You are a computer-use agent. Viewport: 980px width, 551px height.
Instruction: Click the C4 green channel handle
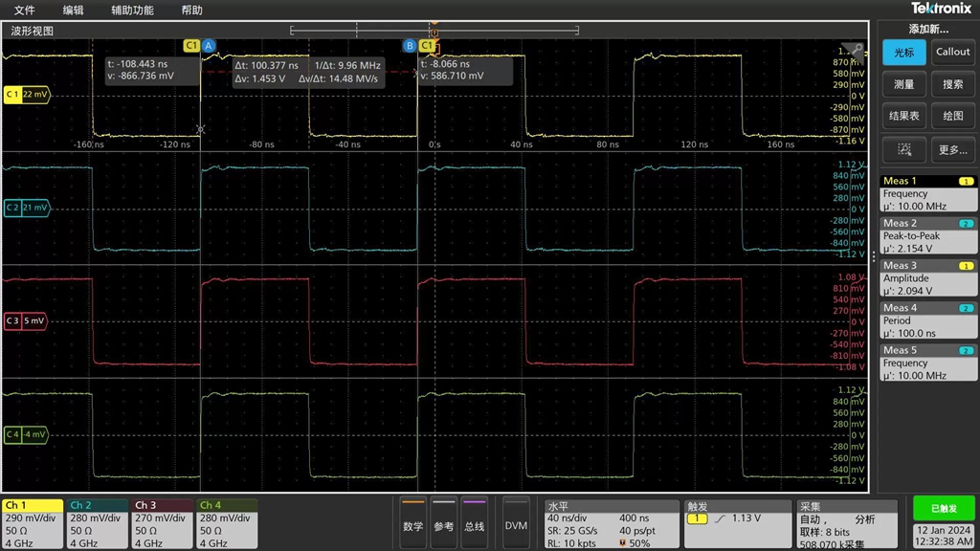tap(25, 434)
